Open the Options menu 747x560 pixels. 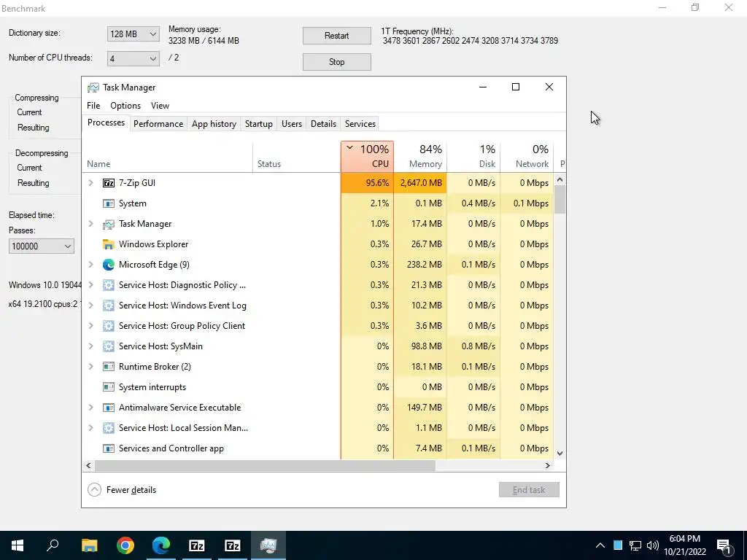pyautogui.click(x=125, y=106)
